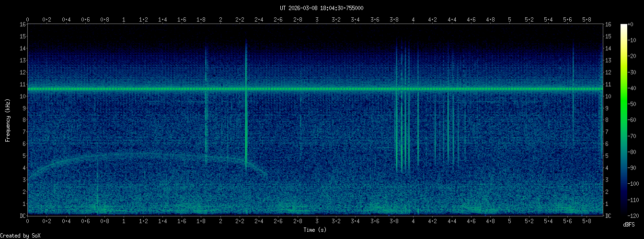The image size is (644, 239).
Task: Click the "DC" label on the left frequency axis
Action: 22,216
